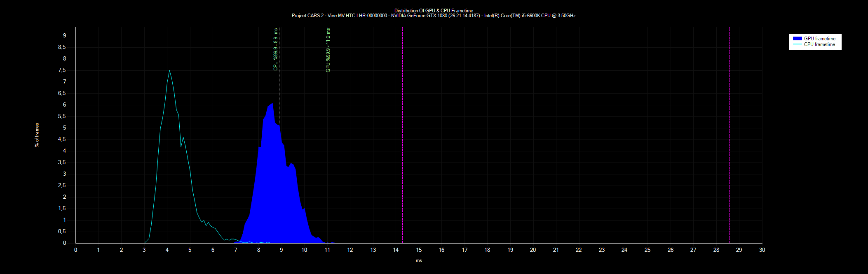Image resolution: width=868 pixels, height=274 pixels.
Task: Click the x-axis tick label "18"
Action: pyautogui.click(x=487, y=250)
